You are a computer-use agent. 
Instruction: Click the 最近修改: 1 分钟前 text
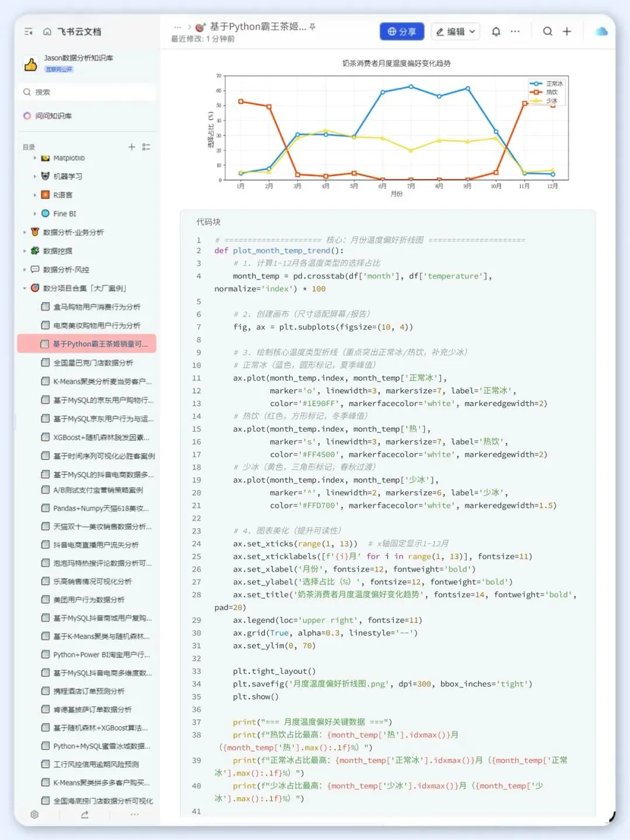coord(202,39)
